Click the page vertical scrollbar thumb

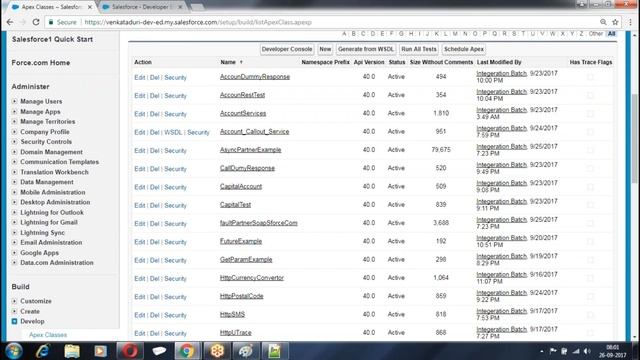click(x=634, y=139)
